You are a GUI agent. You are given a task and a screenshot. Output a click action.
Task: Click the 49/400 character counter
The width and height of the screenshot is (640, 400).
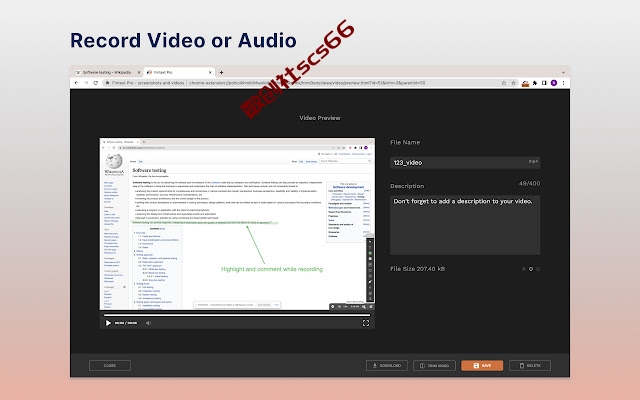tap(529, 184)
